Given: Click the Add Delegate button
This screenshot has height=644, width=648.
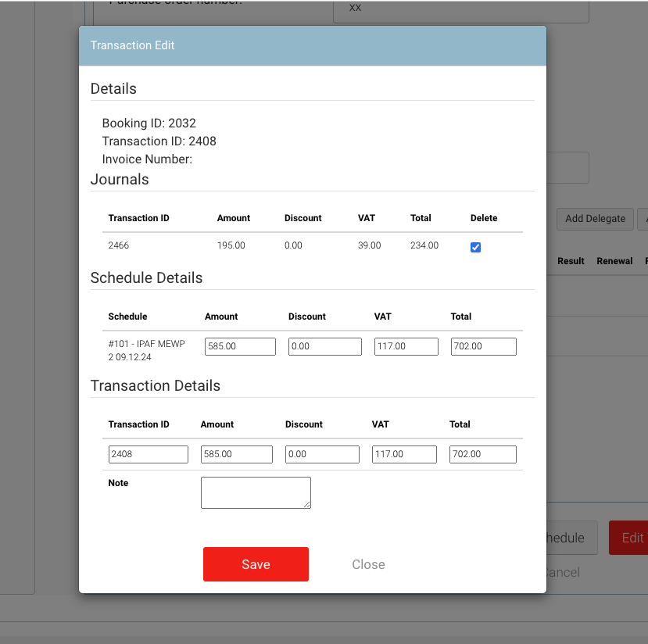Looking at the screenshot, I should [x=595, y=219].
